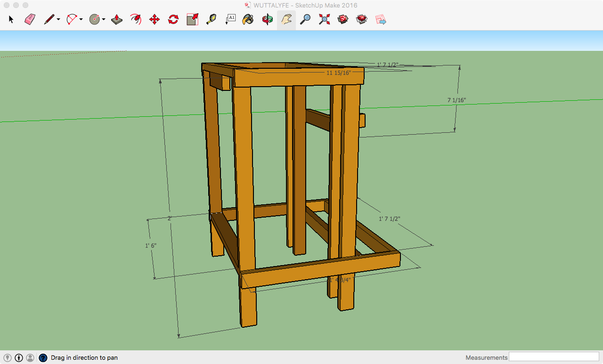Click the Measurements label text
Screen dimensions: 603x364
click(487, 357)
